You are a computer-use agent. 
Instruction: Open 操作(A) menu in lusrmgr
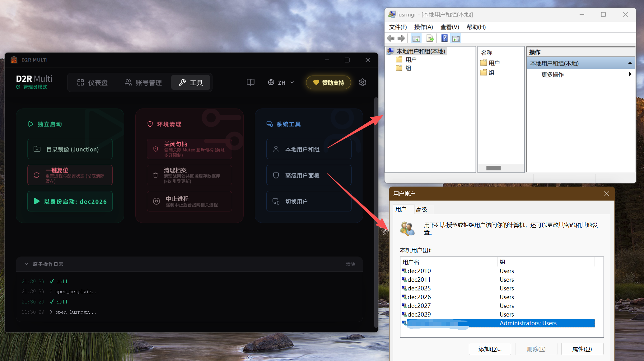[x=423, y=27]
